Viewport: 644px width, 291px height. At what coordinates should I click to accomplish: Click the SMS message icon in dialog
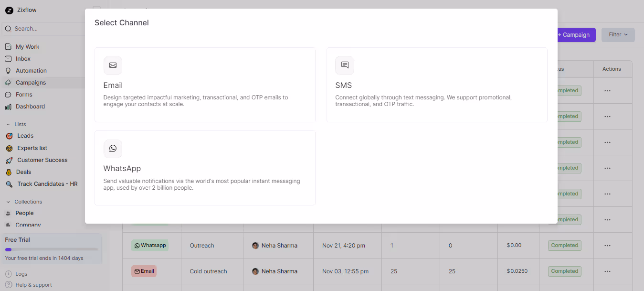[345, 65]
